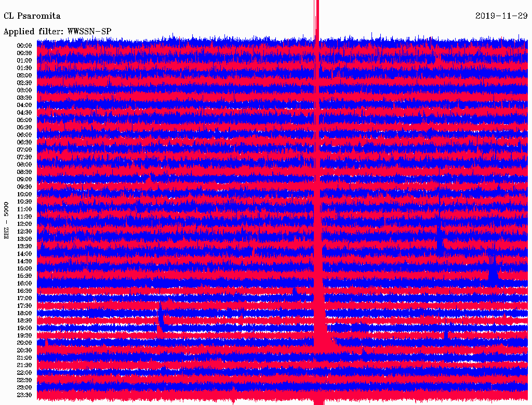This screenshot has width=532, height=405.
Task: Click the 15:00 time label
Action: pyautogui.click(x=24, y=268)
